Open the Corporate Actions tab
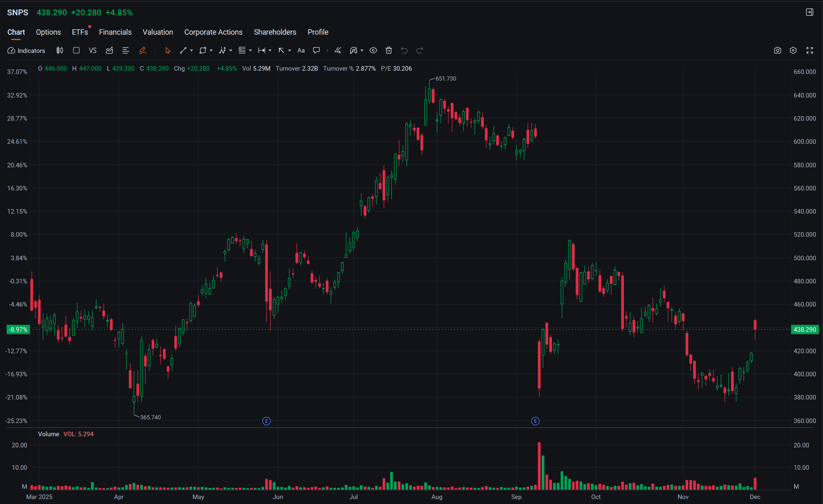The width and height of the screenshot is (823, 504). pos(213,32)
